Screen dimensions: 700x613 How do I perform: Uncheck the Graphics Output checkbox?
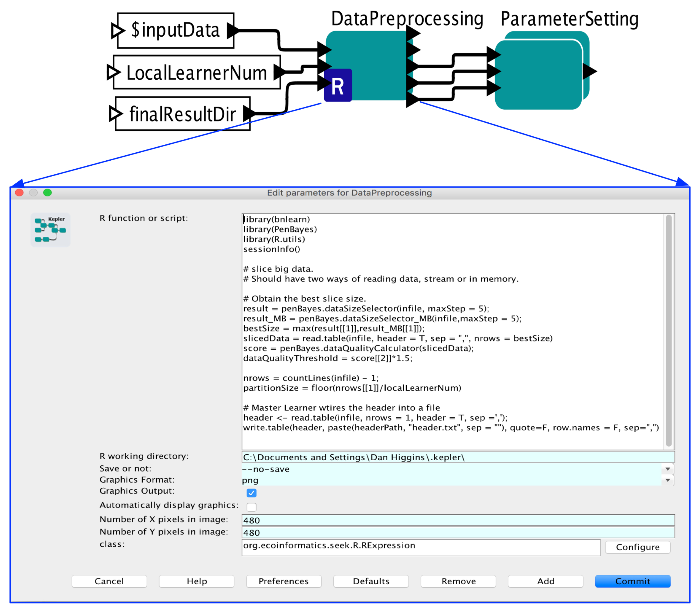tap(251, 493)
